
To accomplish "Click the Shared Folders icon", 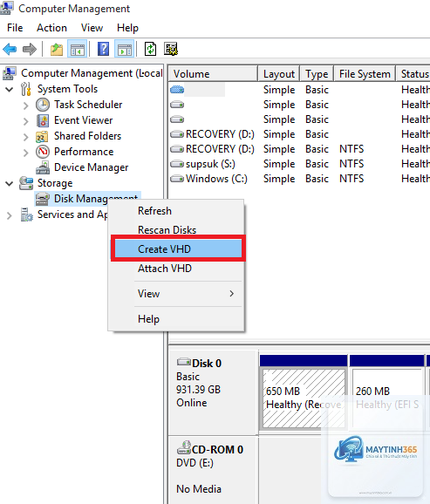I will click(42, 136).
